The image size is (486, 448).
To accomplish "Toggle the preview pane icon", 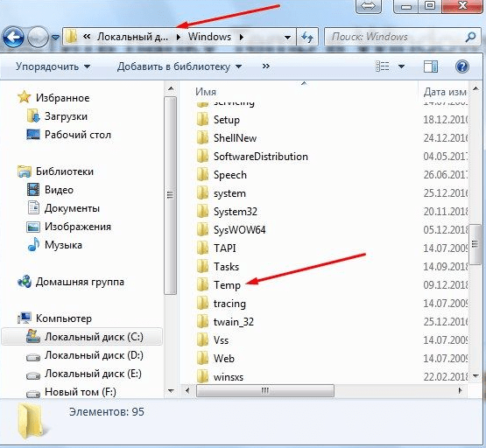I will 431,66.
